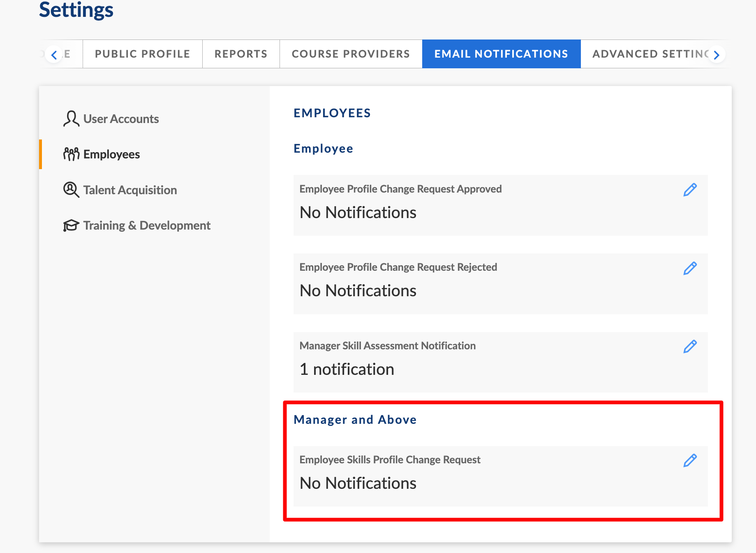Click the Talent Acquisition magnifier icon
Screen dimensions: 756x553
(x=71, y=190)
